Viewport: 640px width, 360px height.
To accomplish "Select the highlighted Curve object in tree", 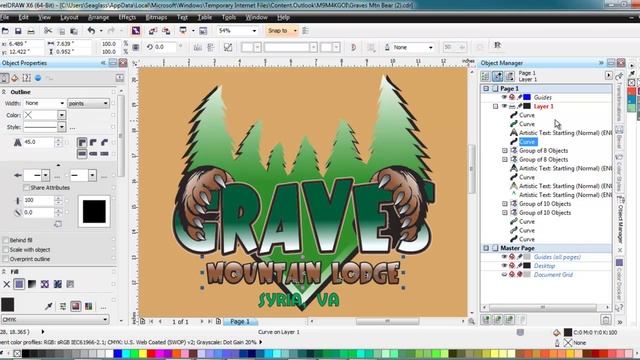I will 528,142.
